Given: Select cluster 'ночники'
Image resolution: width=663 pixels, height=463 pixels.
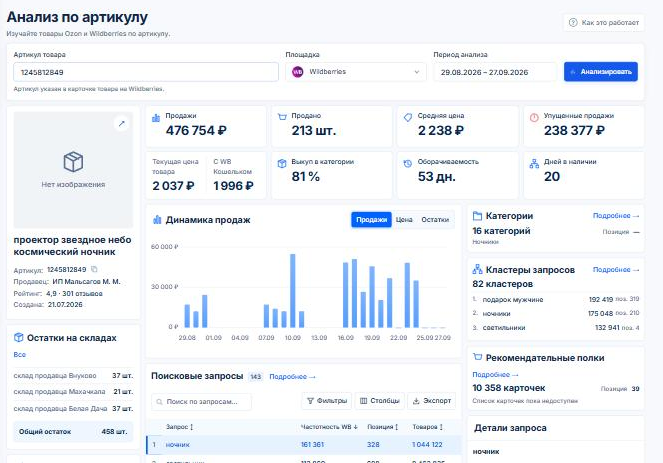Looking at the screenshot, I should click(556, 313).
